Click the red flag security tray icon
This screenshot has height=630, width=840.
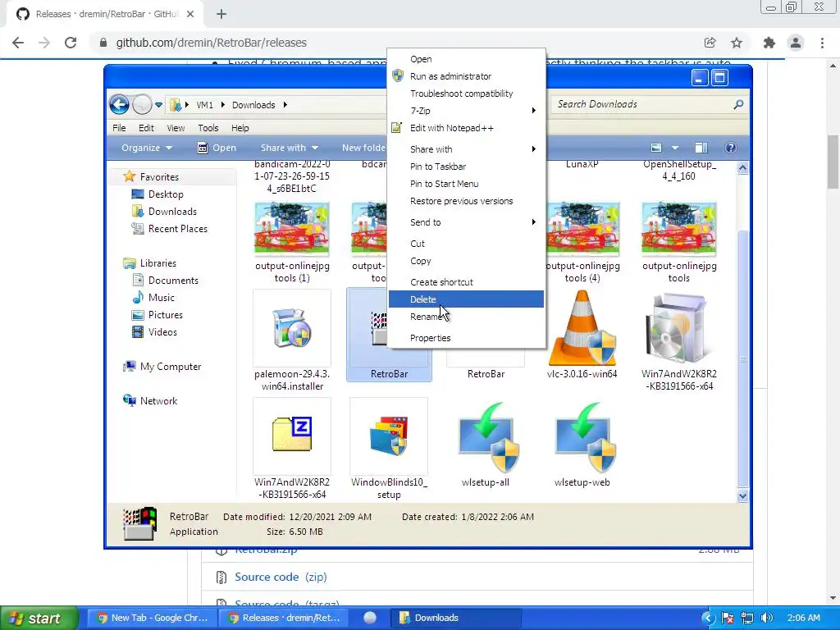[727, 619]
